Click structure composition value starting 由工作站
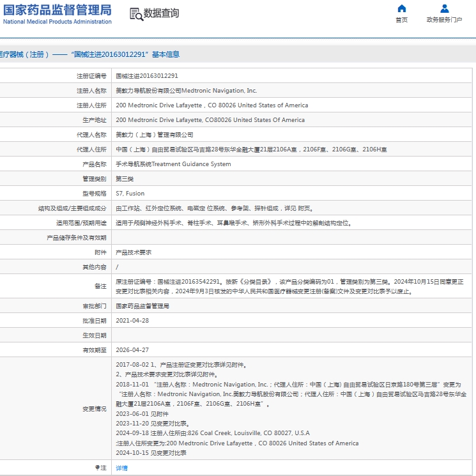The width and height of the screenshot is (476, 476). (214, 208)
